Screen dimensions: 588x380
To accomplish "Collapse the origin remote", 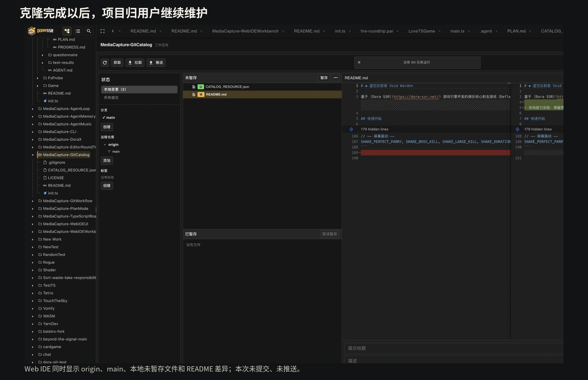I will 105,145.
